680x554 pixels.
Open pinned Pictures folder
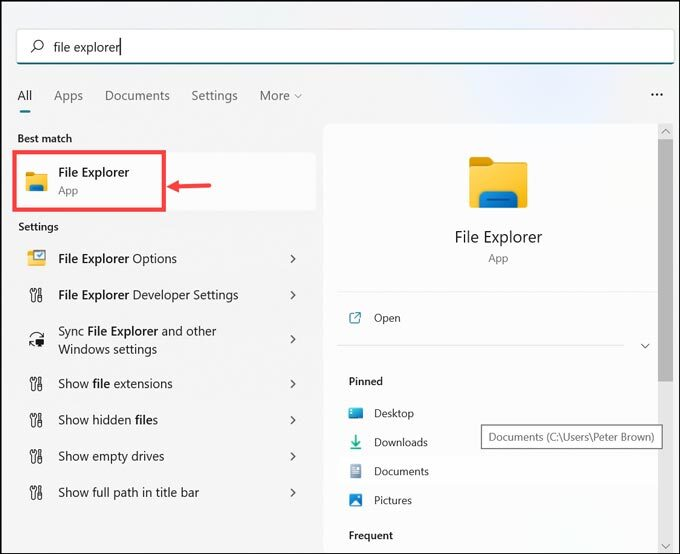(393, 500)
